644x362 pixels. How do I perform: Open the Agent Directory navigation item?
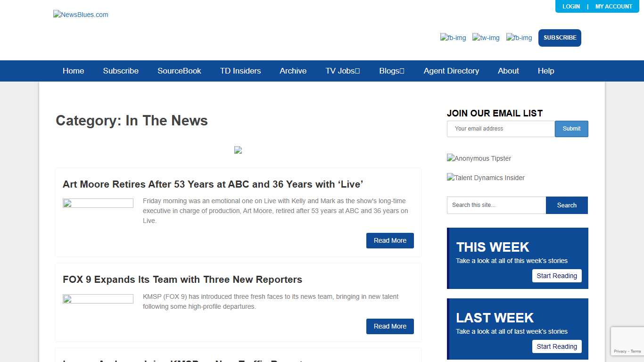[451, 71]
